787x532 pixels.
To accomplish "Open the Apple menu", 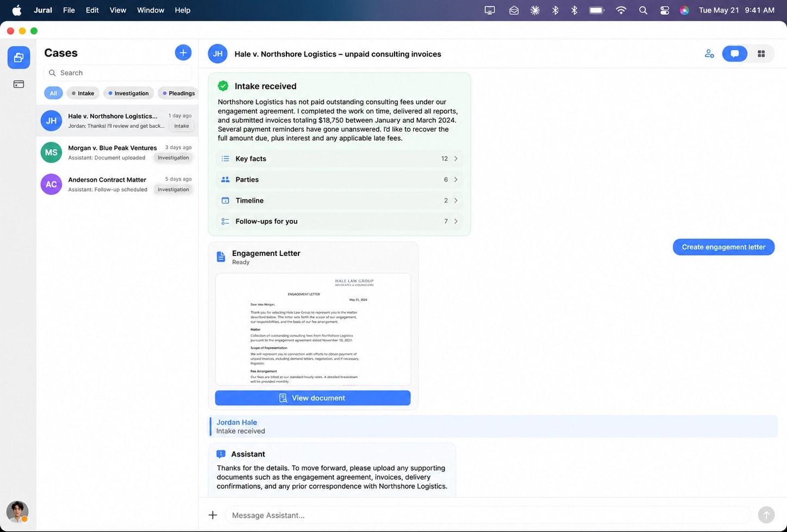I will tap(17, 10).
